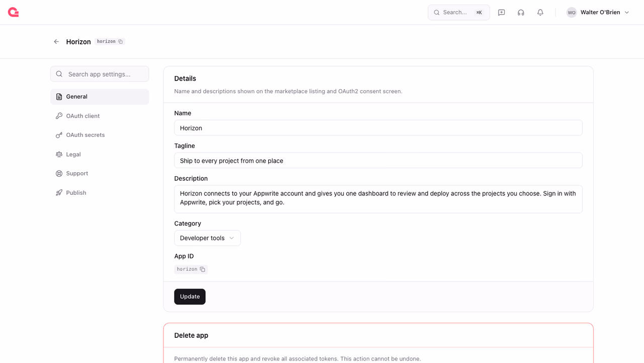Click the Details section heading
Viewport: 644px width, 363px height.
point(185,79)
